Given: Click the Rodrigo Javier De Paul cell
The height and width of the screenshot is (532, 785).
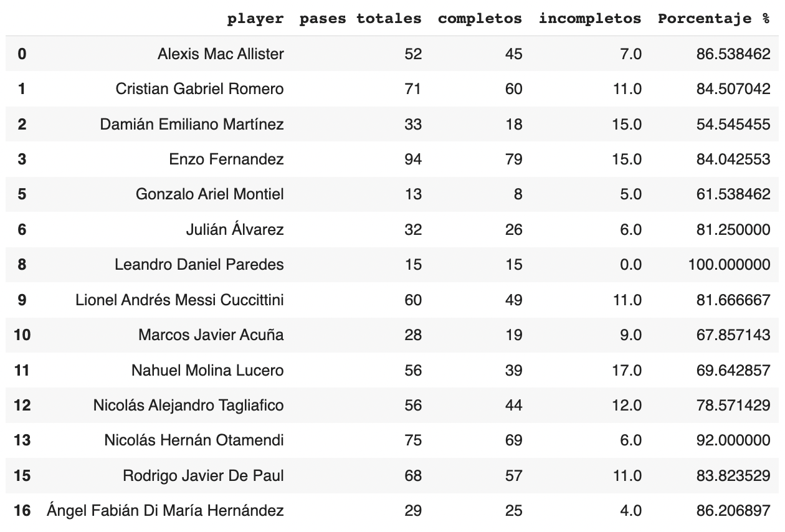Looking at the screenshot, I should point(203,476).
